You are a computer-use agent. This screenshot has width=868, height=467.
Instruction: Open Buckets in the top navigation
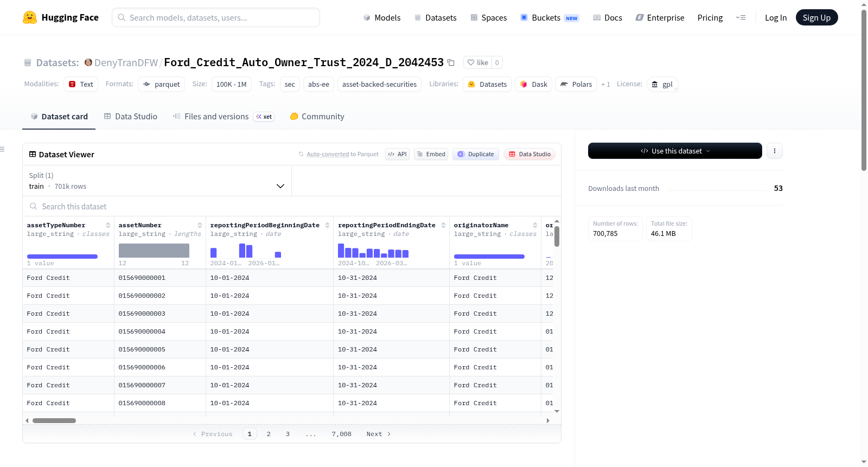pos(550,17)
